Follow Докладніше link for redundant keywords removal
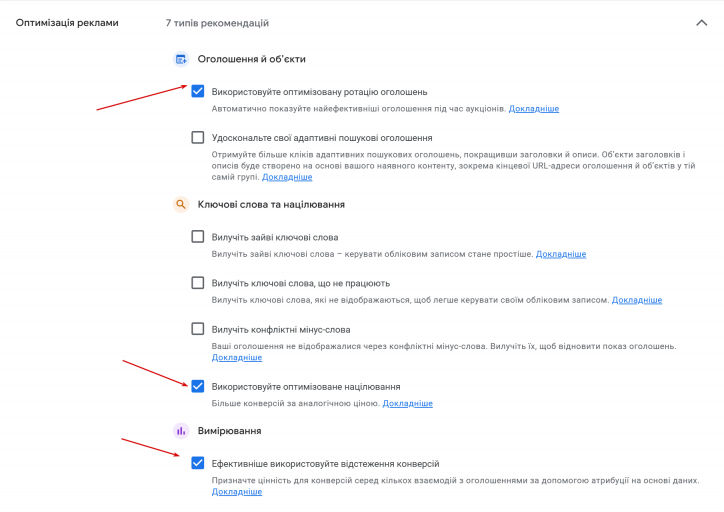 [x=561, y=254]
